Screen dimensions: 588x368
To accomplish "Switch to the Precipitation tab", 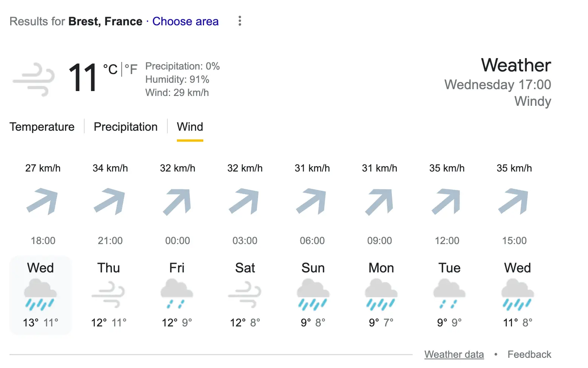I will [125, 127].
